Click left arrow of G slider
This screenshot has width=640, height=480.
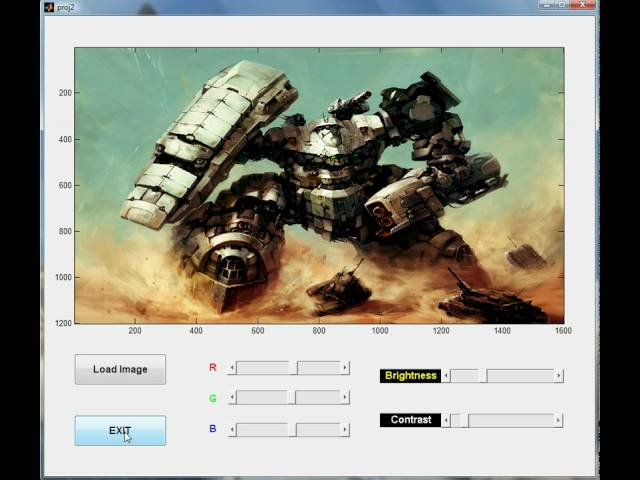click(x=232, y=397)
